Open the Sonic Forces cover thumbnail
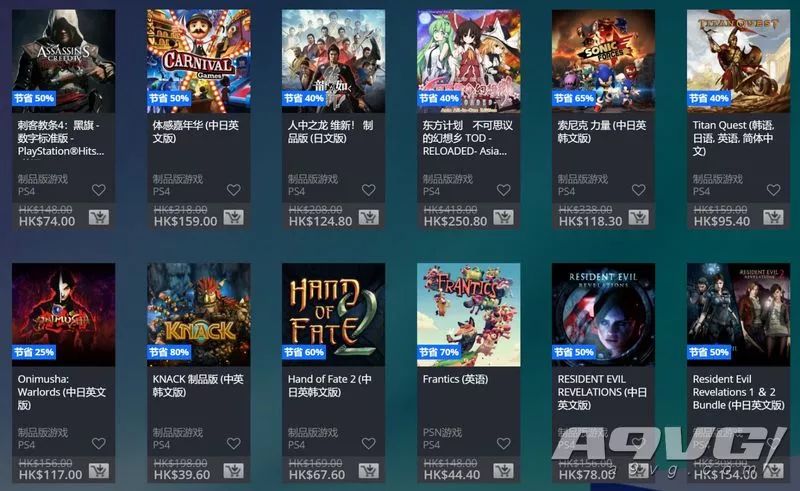Image resolution: width=800 pixels, height=491 pixels. click(x=603, y=61)
